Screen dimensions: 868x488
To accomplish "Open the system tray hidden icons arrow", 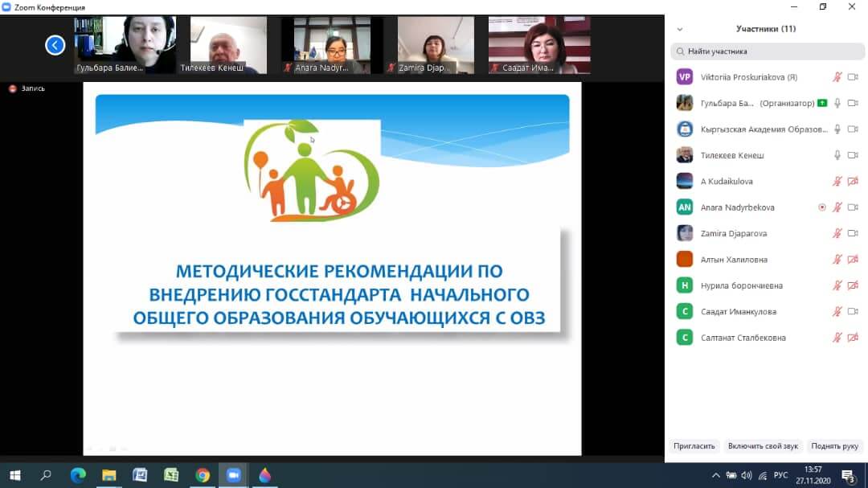I will coord(715,476).
